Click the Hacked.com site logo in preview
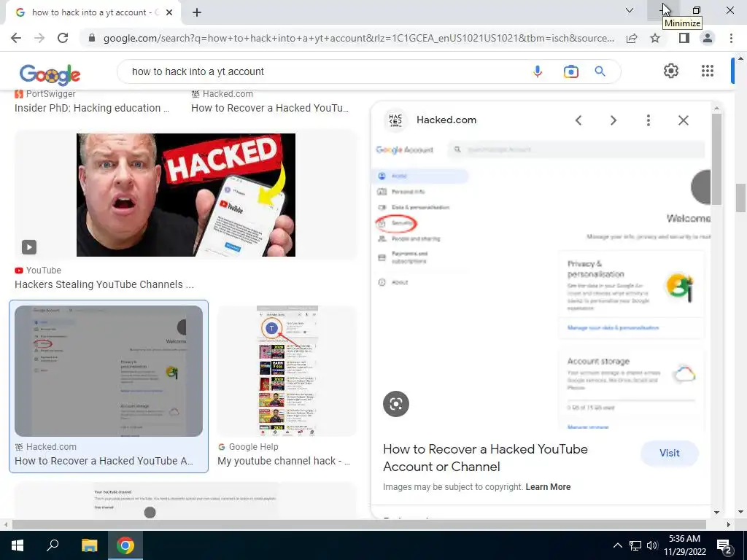Image resolution: width=747 pixels, height=560 pixels. click(395, 120)
